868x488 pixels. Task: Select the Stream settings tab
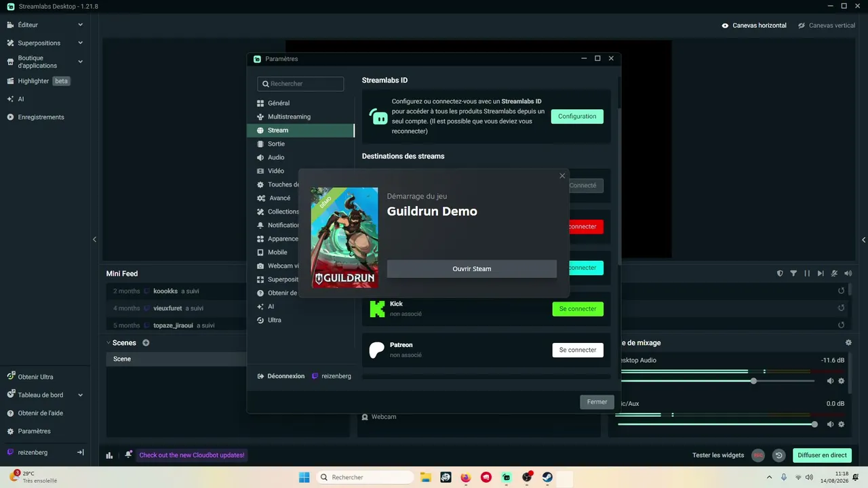[300, 130]
